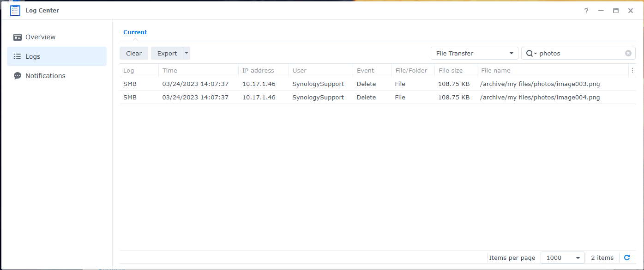Image resolution: width=644 pixels, height=270 pixels.
Task: Expand the Export dropdown arrow
Action: click(187, 53)
